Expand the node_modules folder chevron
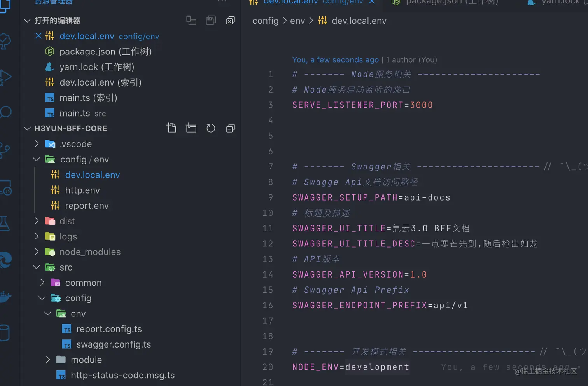The width and height of the screenshot is (588, 386). [37, 252]
